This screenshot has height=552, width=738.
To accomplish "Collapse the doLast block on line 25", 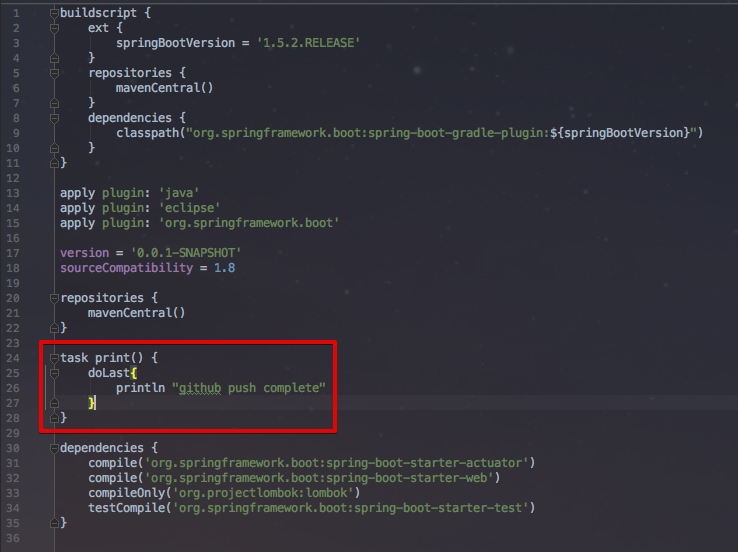I will 54,373.
